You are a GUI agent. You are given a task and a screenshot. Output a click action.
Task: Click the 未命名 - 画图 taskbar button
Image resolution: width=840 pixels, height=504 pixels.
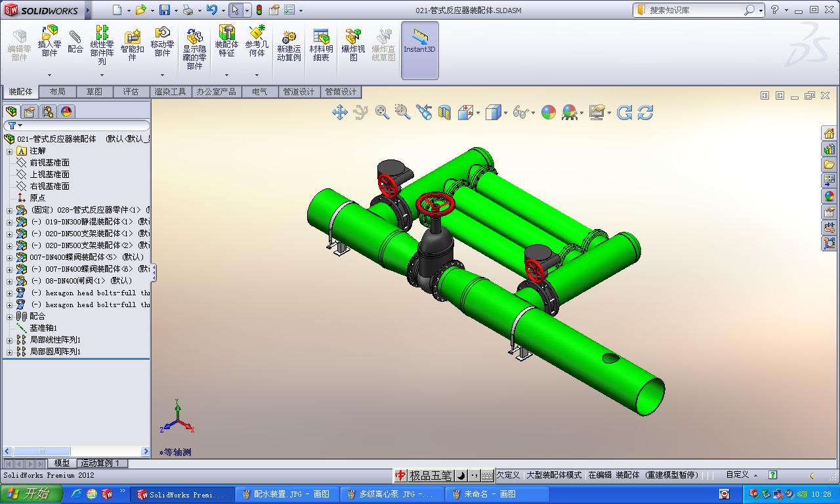point(497,494)
